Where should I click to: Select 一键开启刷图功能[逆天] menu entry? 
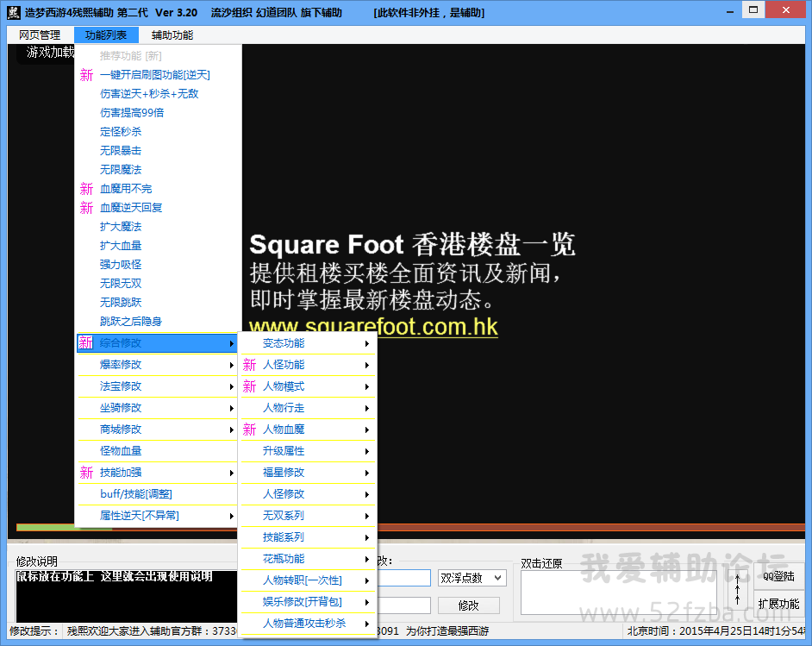[156, 75]
